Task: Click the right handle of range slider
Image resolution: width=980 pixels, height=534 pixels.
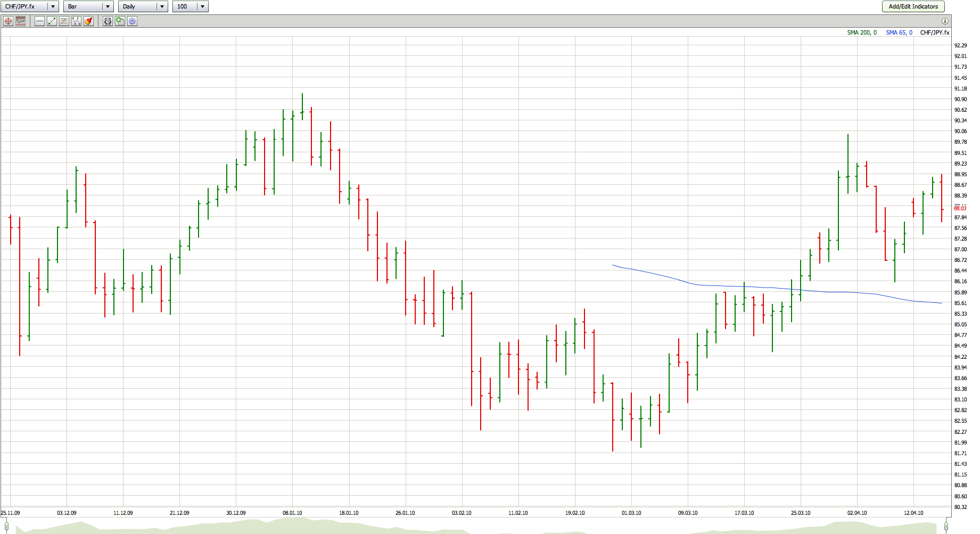Action: 946,527
